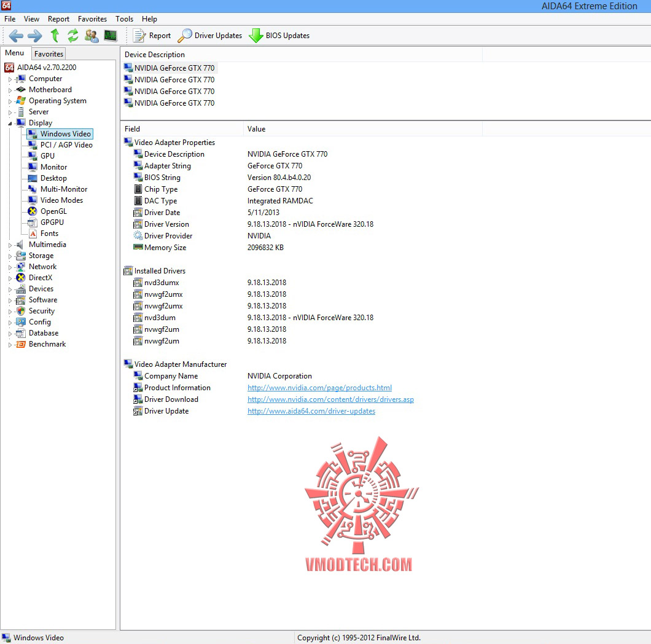Expand the Network tree node
Image resolution: width=651 pixels, height=644 pixels.
coord(10,267)
